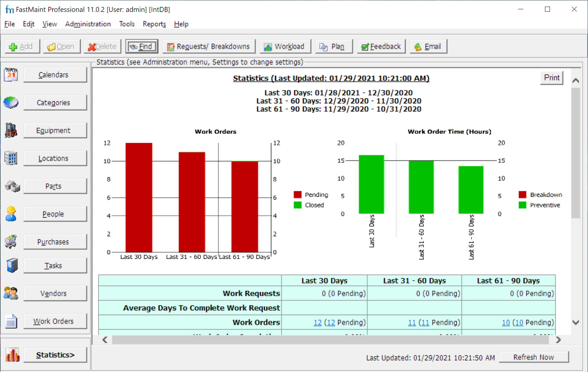
Task: Click the Email toolbar button
Action: tap(429, 46)
